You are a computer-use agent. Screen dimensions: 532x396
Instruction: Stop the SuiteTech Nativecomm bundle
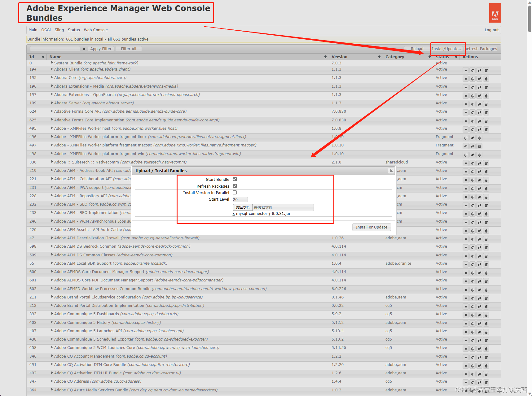466,163
